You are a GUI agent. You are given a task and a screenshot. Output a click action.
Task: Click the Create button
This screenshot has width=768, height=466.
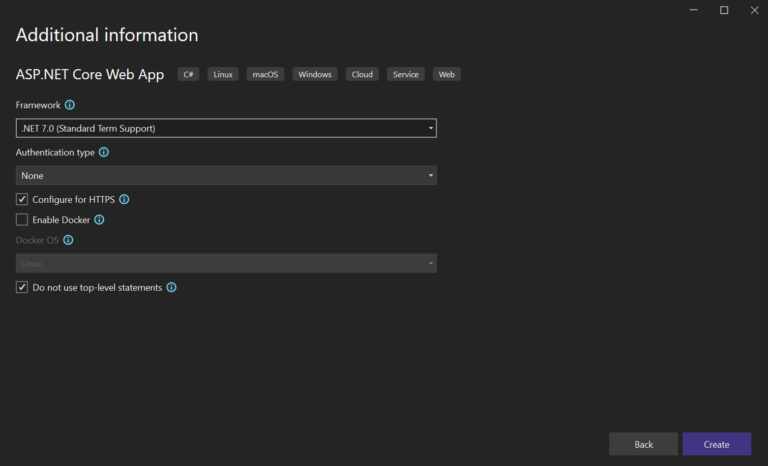click(716, 444)
